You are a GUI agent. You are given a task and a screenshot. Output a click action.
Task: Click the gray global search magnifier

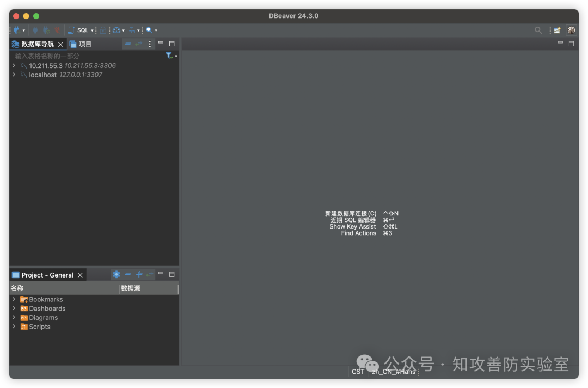coord(538,30)
